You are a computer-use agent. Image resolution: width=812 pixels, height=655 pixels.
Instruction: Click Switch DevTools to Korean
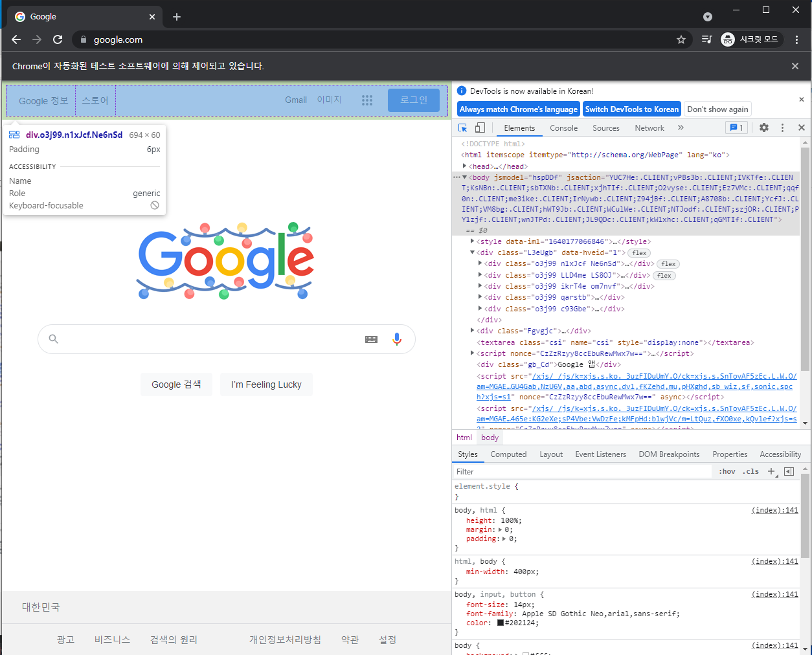[x=632, y=109]
